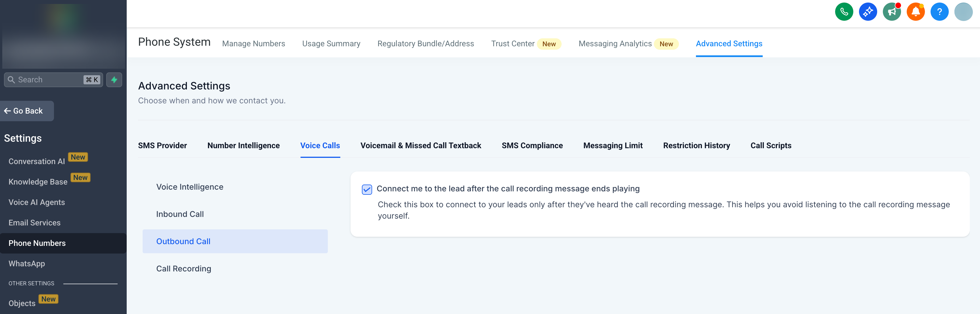Open the Call Scripts tab
The image size is (980, 314).
point(770,146)
